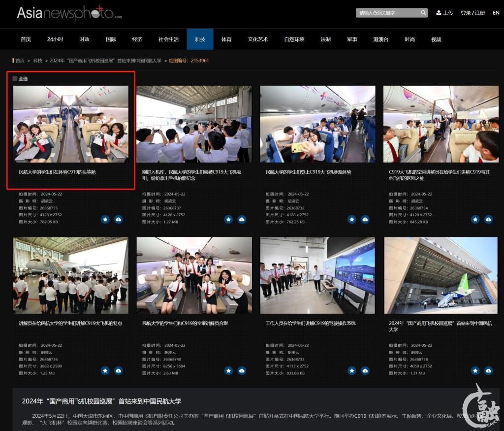The image size is (504, 431).
Task: Focus the keyword search input field
Action: tap(388, 13)
